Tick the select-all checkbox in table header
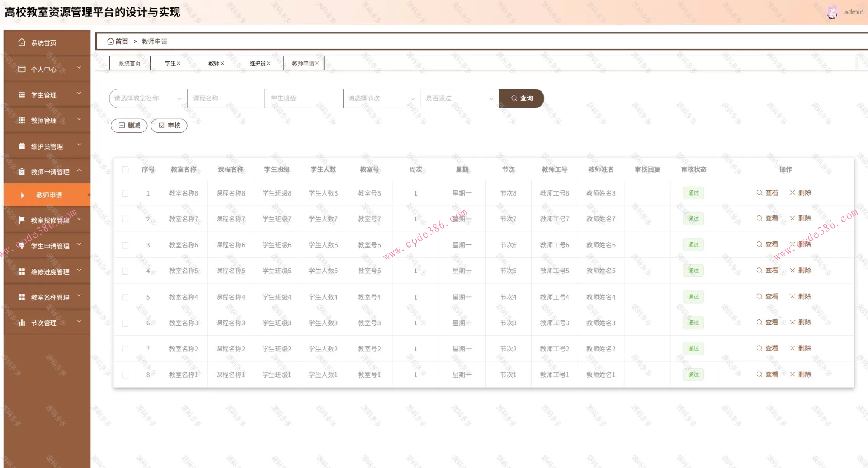868x468 pixels. (125, 170)
